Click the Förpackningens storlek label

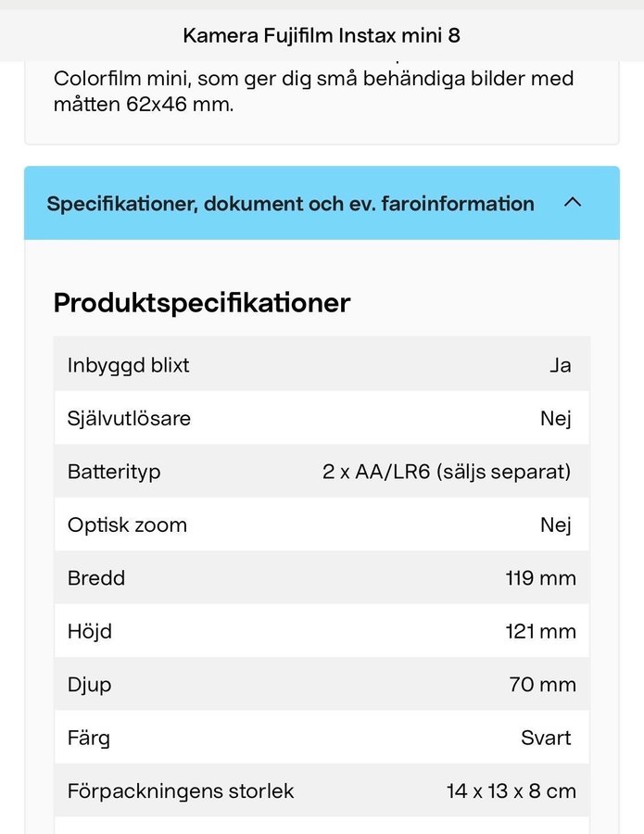[181, 791]
